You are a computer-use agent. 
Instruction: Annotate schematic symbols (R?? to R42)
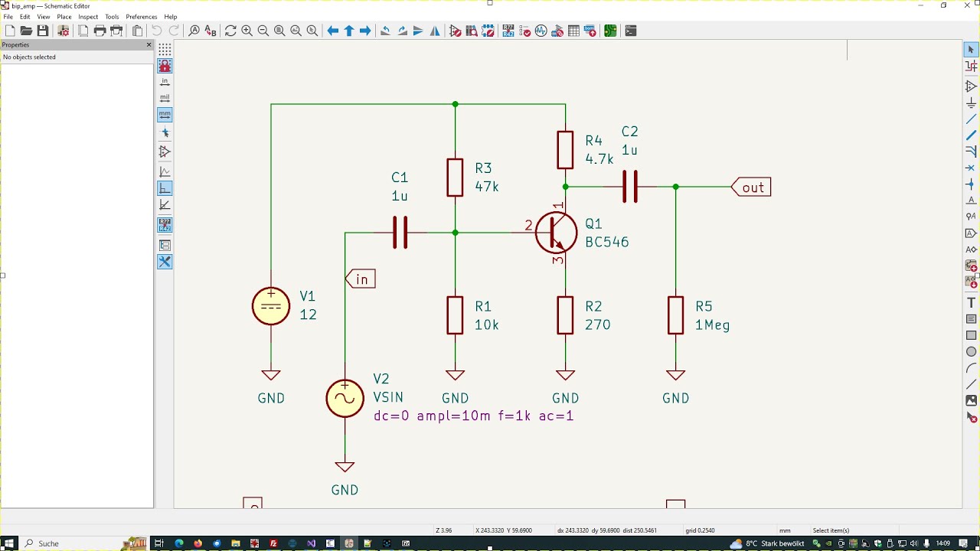click(x=508, y=31)
